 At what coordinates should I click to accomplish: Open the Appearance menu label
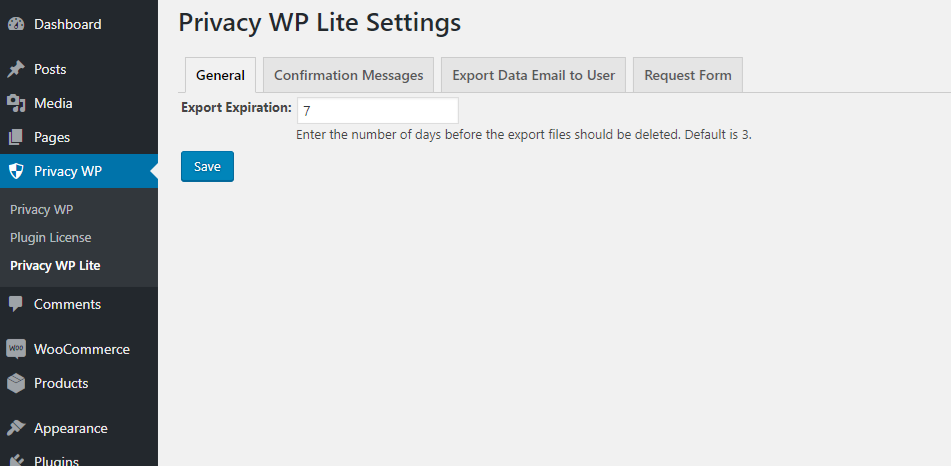71,428
